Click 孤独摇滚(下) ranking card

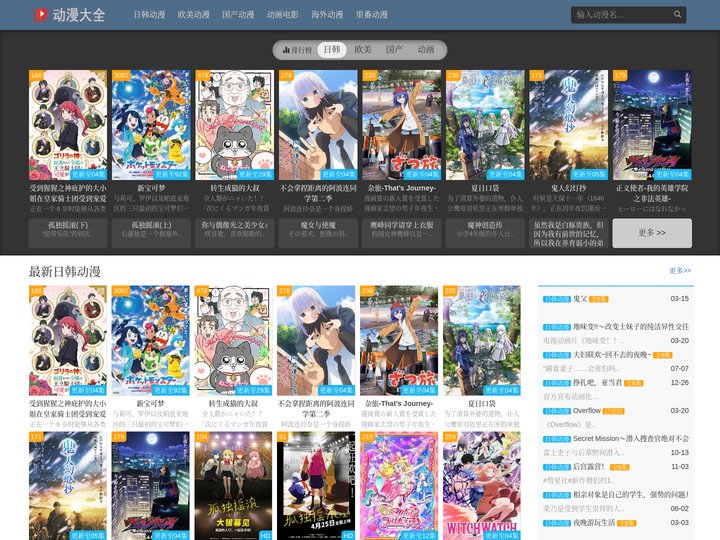coord(68,233)
